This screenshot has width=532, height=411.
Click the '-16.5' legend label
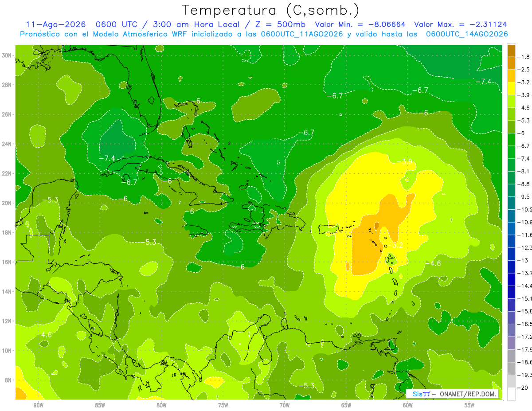525,324
